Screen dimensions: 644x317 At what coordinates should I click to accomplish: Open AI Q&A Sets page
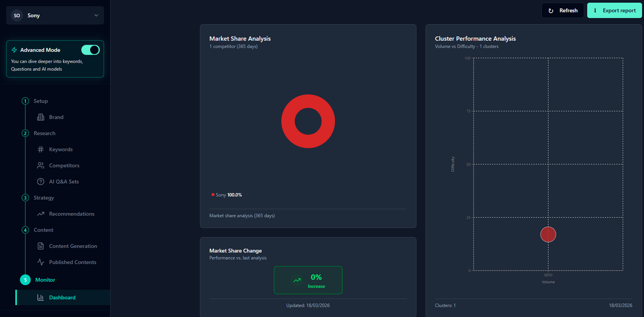coord(64,181)
